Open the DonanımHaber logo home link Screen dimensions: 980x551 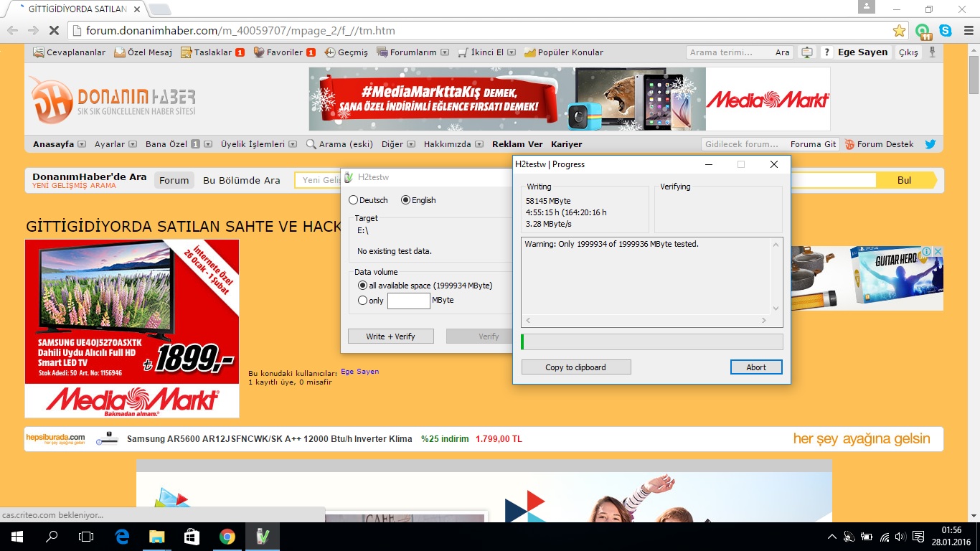112,99
